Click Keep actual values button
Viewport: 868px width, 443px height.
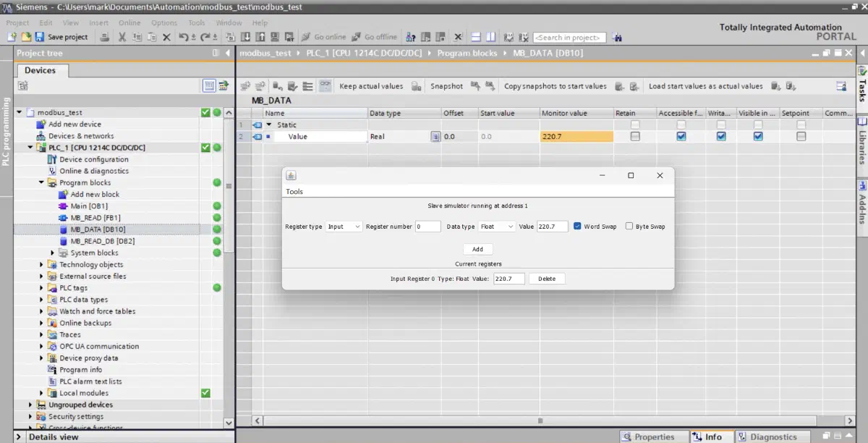[x=371, y=86]
